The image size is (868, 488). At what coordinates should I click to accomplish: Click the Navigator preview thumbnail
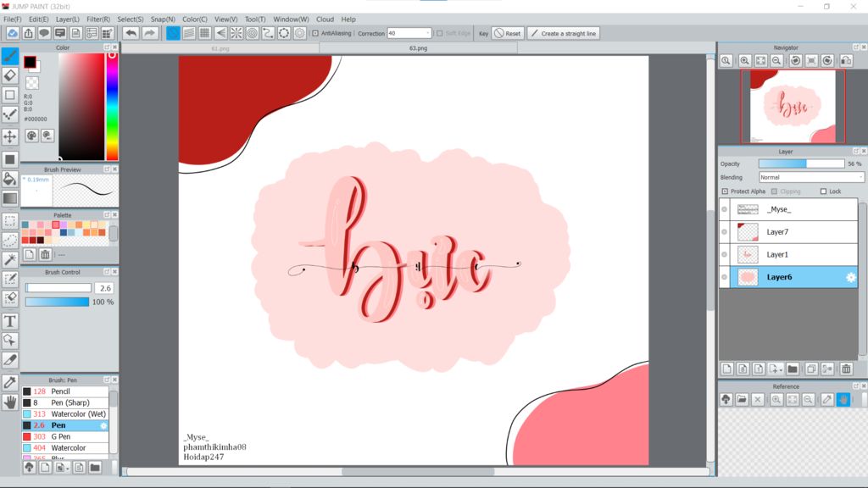(x=793, y=106)
